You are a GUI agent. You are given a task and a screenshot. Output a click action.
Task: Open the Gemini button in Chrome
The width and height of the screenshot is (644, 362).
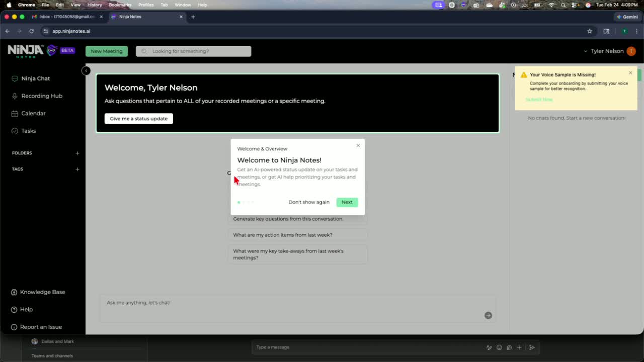tap(627, 17)
